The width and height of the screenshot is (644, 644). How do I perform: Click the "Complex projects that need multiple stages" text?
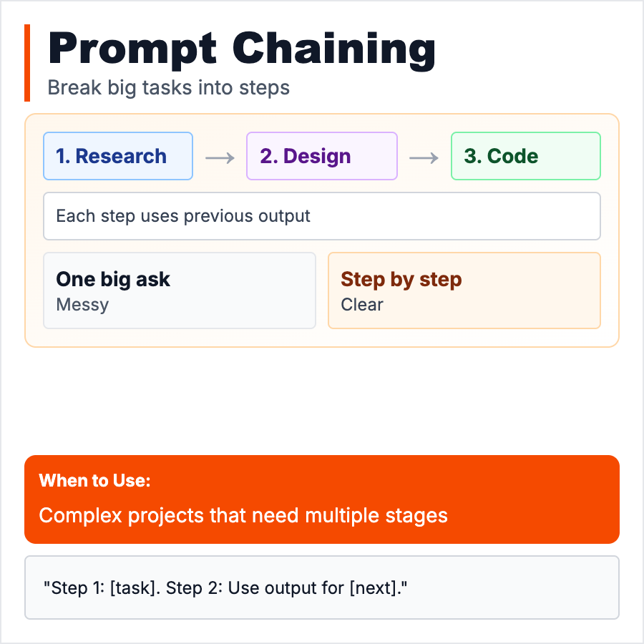243,515
